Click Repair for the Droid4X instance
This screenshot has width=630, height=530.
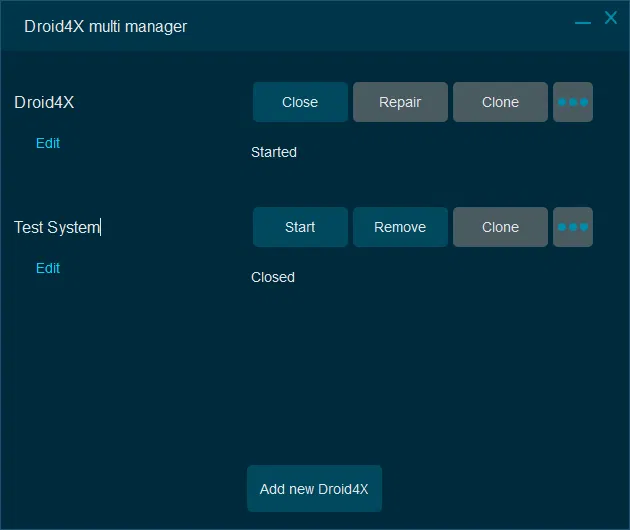click(400, 102)
